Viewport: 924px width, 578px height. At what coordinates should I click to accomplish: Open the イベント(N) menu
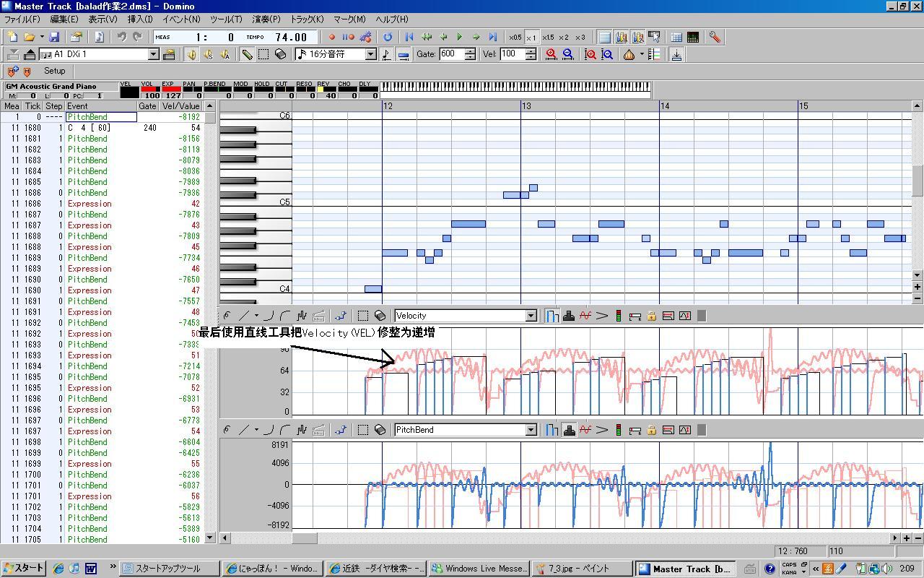tap(181, 20)
